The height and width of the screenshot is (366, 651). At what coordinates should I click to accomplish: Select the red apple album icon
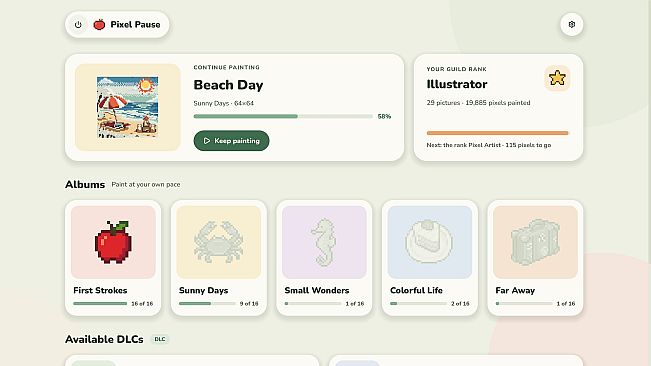[113, 242]
